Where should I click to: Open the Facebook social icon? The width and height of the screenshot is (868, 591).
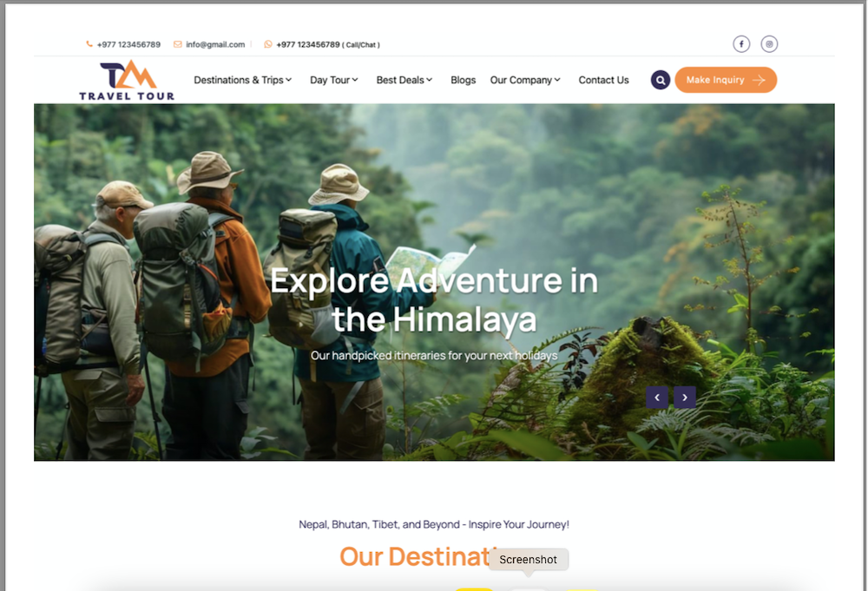pyautogui.click(x=741, y=43)
